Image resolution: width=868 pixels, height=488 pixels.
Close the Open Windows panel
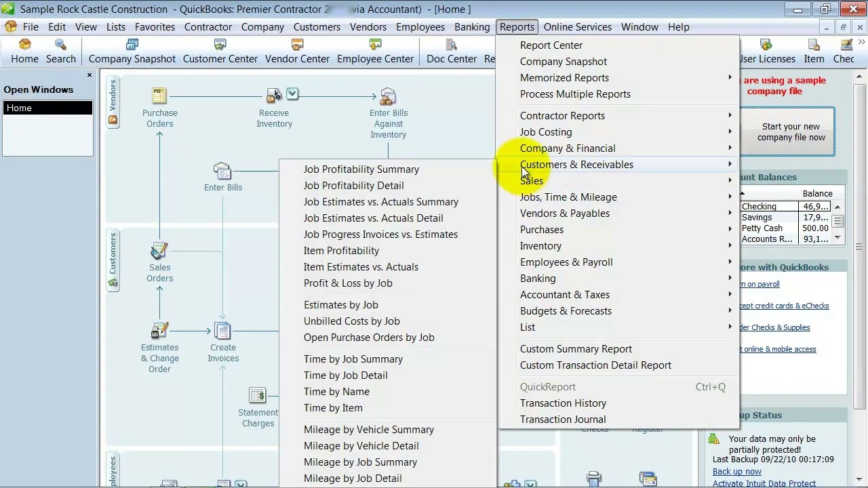click(x=90, y=75)
